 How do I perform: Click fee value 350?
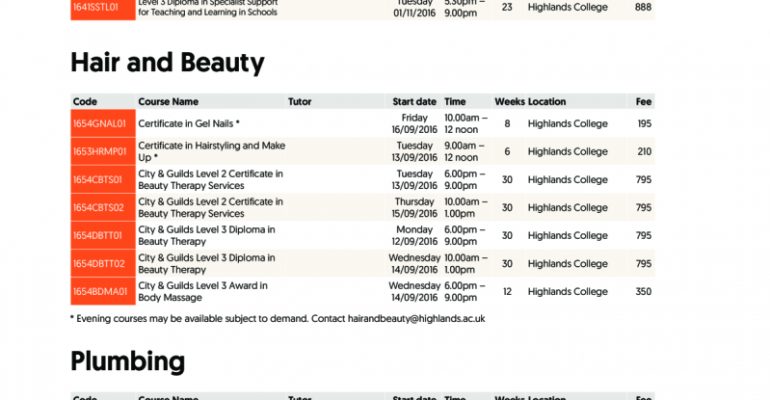pyautogui.click(x=644, y=292)
